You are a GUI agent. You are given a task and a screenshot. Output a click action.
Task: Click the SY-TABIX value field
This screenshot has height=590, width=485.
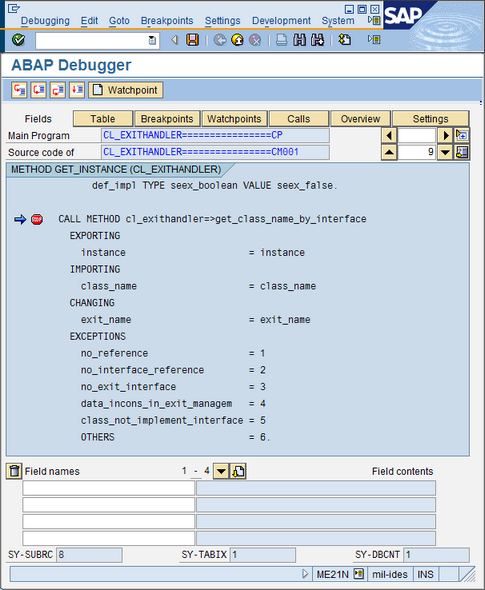(263, 555)
